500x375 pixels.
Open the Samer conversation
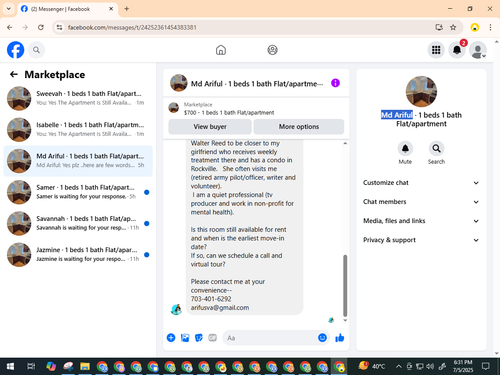point(78,192)
